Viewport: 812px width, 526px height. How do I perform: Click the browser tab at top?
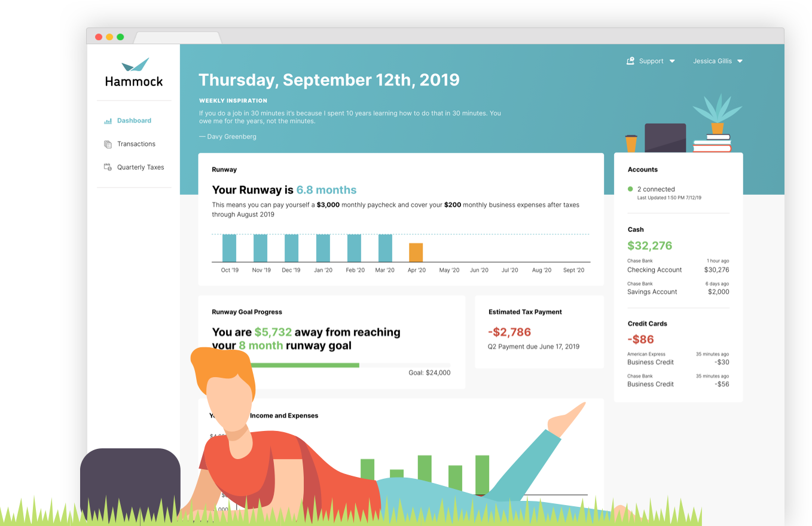(177, 37)
